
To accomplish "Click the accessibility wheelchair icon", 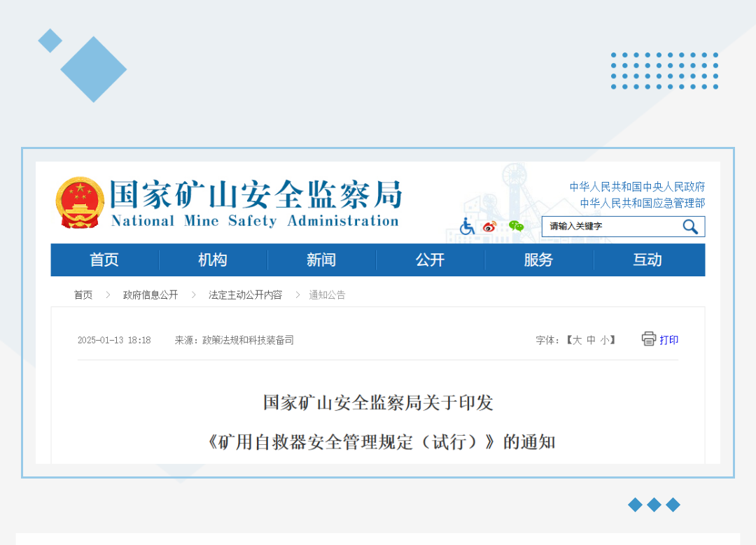I will coord(467,226).
